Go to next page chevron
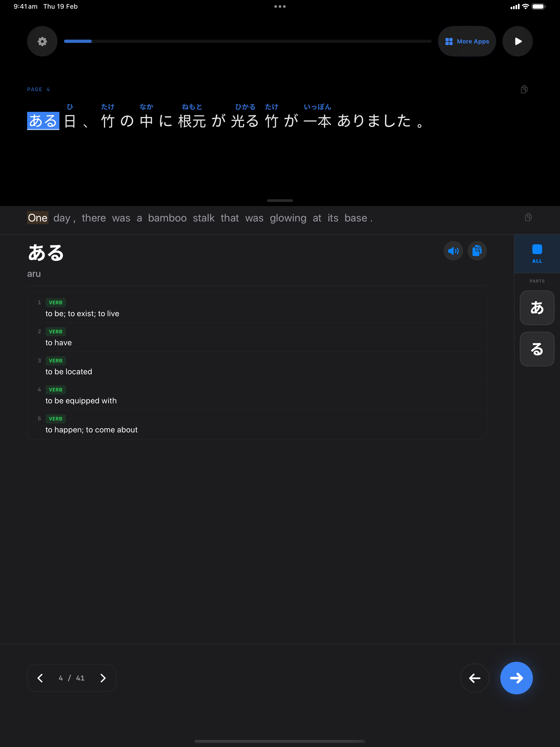Viewport: 560px width, 747px height. [103, 678]
